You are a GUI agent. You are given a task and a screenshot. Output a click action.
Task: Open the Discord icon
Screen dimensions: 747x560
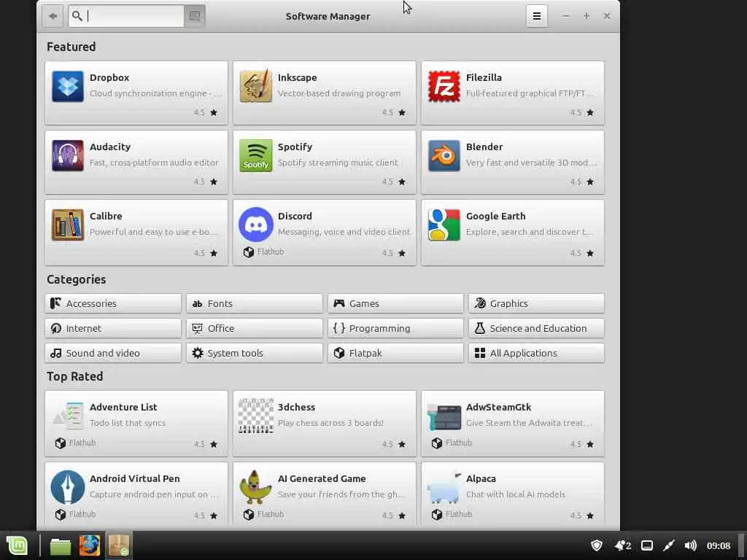tap(256, 225)
